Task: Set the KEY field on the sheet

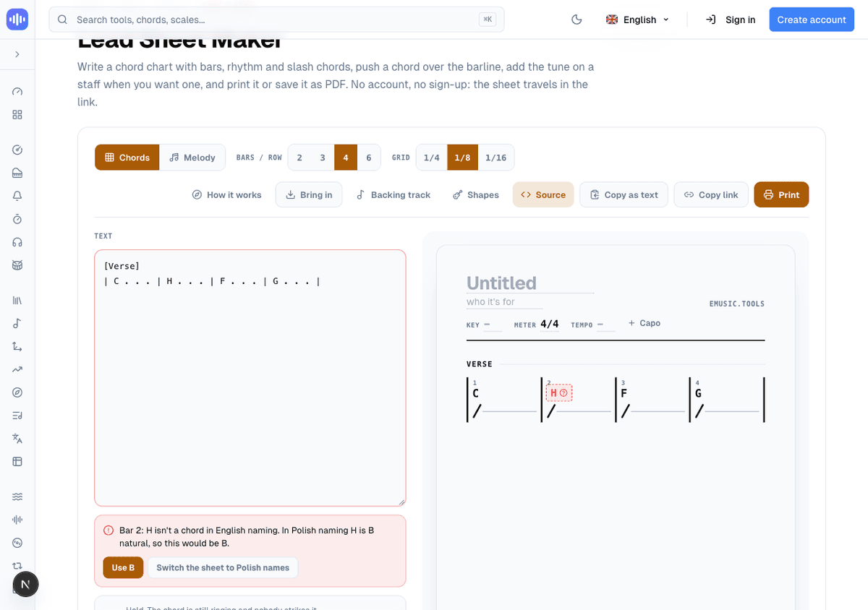Action: click(x=493, y=325)
